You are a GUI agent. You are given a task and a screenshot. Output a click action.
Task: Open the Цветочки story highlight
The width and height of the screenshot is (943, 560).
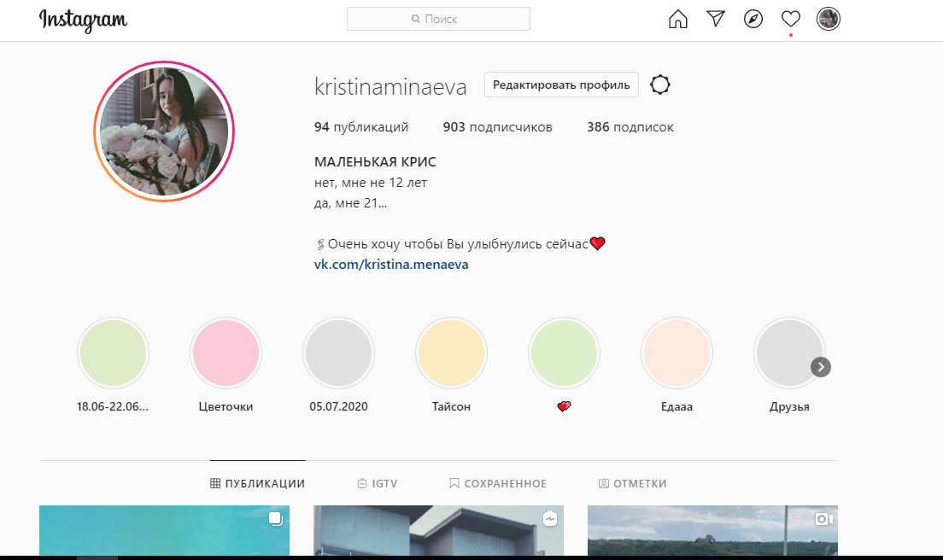225,353
